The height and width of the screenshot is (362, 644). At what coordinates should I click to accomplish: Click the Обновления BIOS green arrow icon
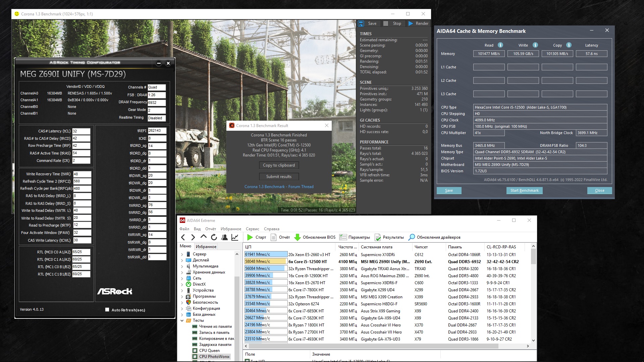coord(297,237)
